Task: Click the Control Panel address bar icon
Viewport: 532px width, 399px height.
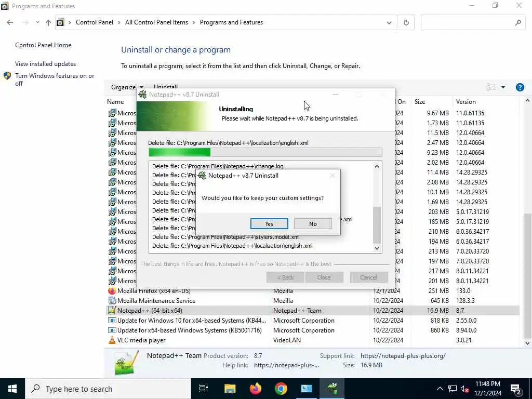Action: [60, 22]
